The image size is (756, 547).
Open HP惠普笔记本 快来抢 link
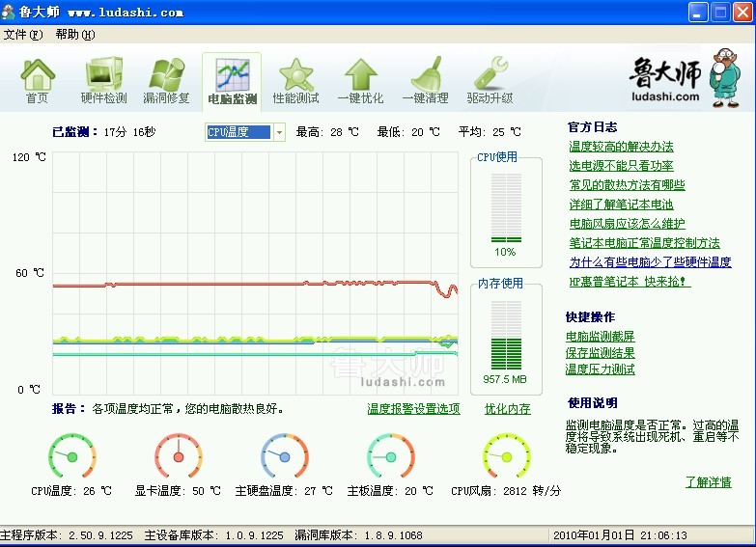[630, 282]
